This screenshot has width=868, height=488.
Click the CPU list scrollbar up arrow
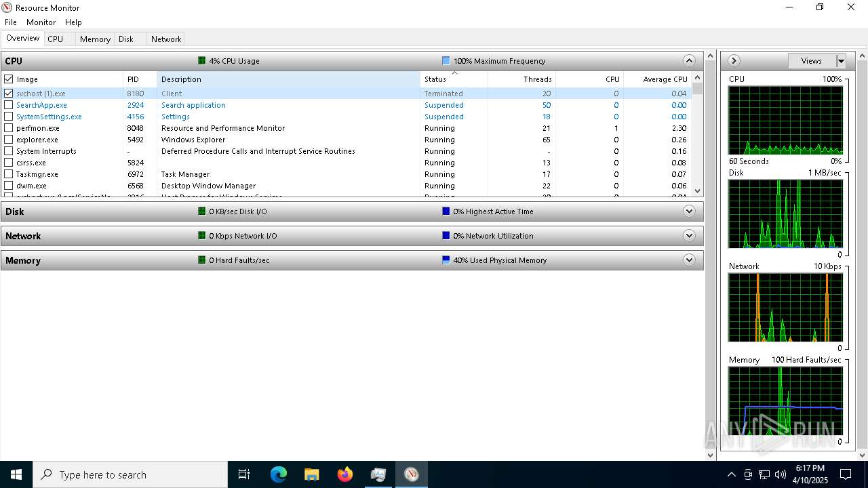pos(697,77)
